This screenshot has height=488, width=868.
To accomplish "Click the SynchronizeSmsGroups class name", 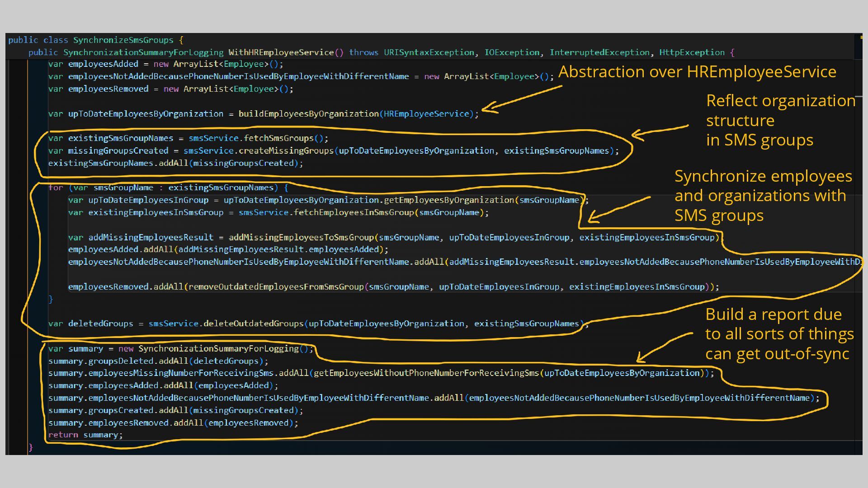I will click(x=123, y=40).
